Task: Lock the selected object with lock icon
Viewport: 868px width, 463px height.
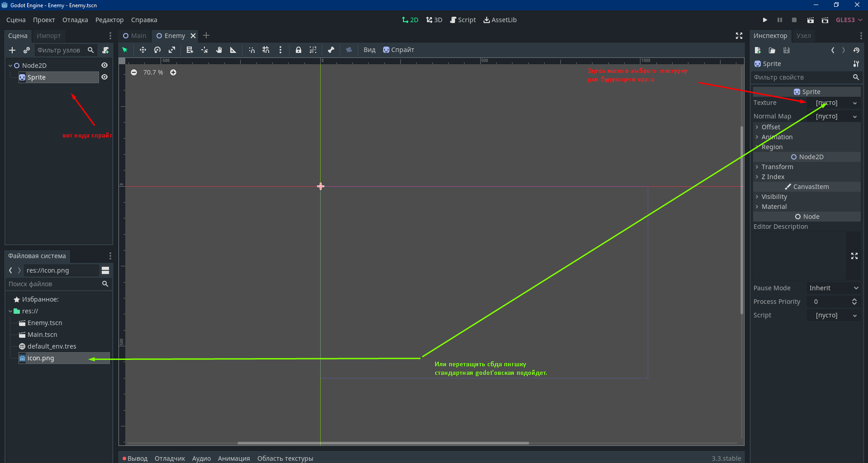Action: 299,50
